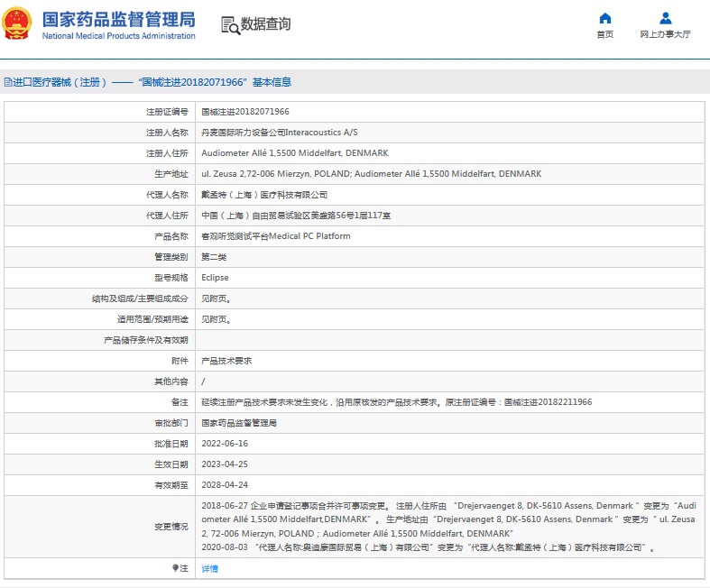Click the 产品技术要求 attachment entry
Image resolution: width=710 pixels, height=588 pixels.
(226, 361)
